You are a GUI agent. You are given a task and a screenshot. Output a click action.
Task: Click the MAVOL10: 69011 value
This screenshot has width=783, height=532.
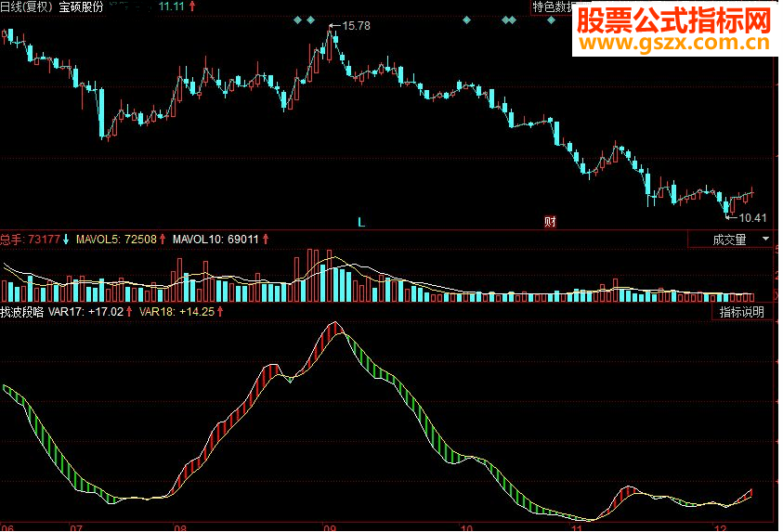coord(215,240)
